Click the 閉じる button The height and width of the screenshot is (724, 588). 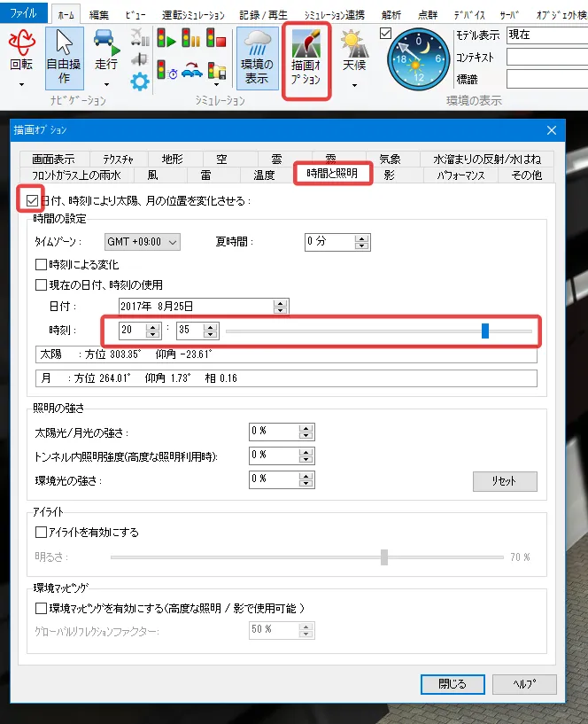click(x=452, y=684)
